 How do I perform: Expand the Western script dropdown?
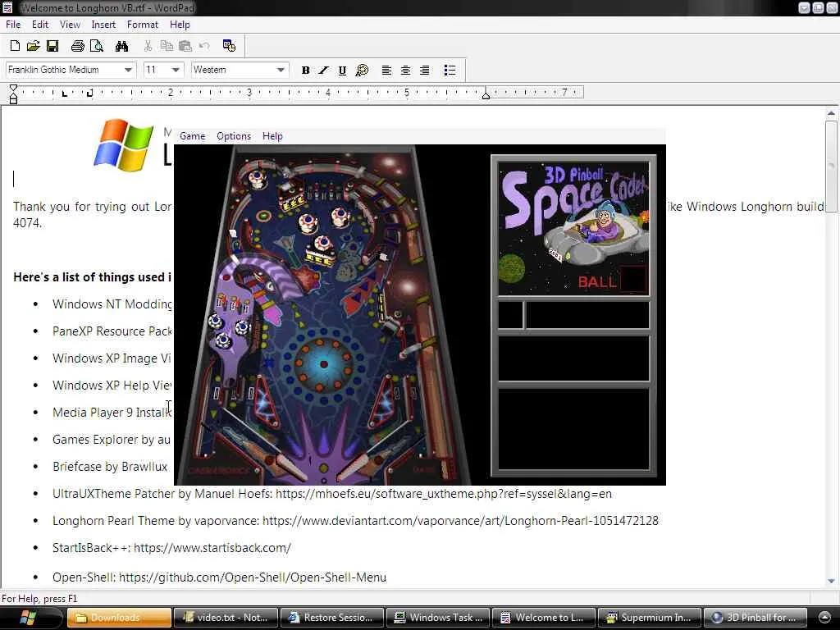[x=281, y=71]
